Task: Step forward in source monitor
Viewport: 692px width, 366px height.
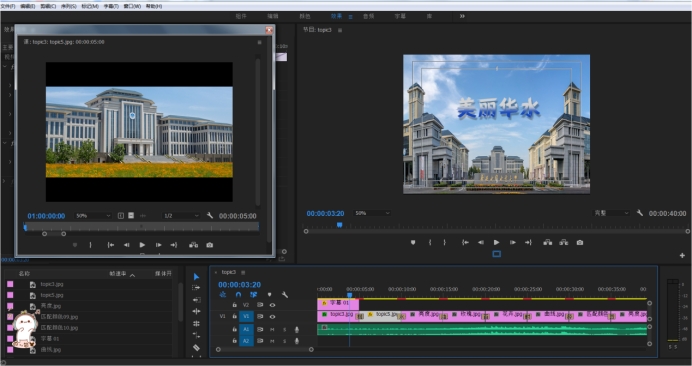Action: pos(158,245)
